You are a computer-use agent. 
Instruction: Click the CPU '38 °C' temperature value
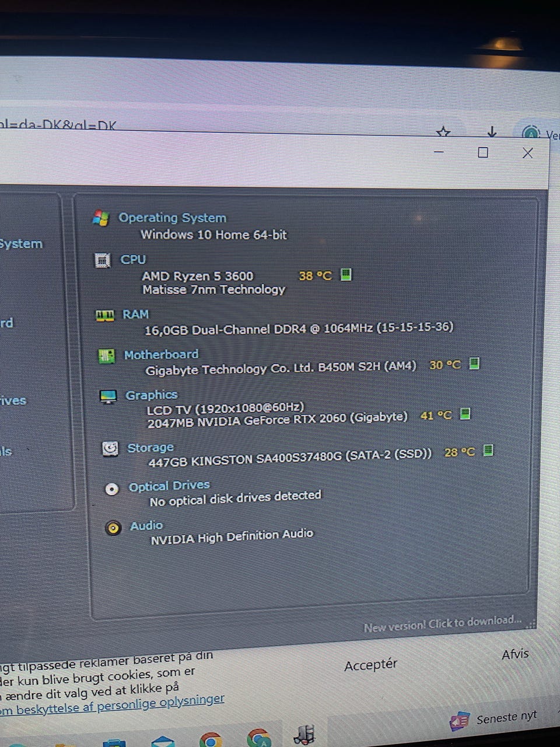[x=315, y=275]
